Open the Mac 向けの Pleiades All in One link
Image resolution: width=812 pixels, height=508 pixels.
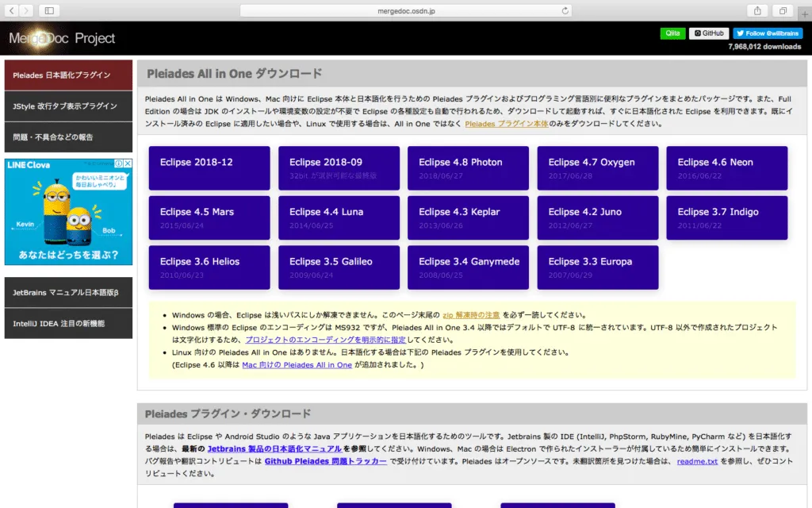tap(297, 365)
